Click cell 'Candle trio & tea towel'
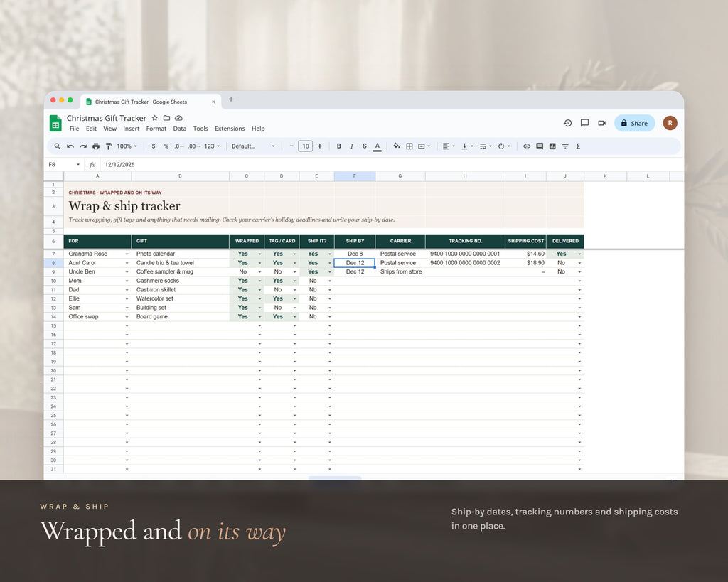The image size is (728, 582). click(180, 263)
